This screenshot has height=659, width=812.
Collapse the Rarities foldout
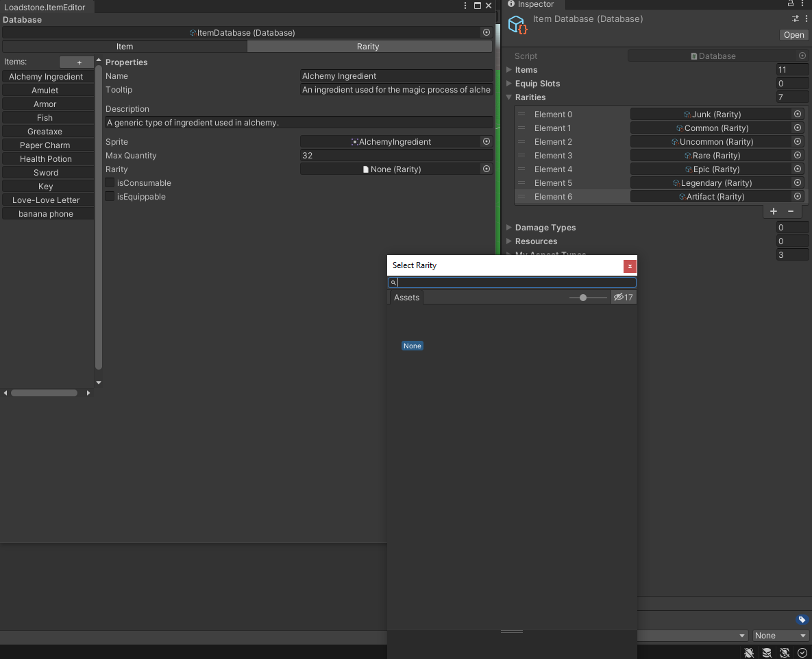tap(508, 97)
